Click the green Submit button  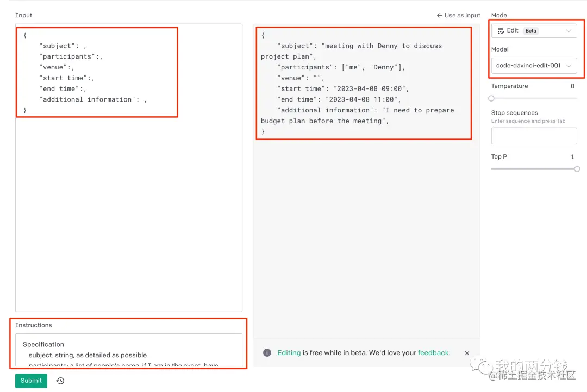(31, 381)
